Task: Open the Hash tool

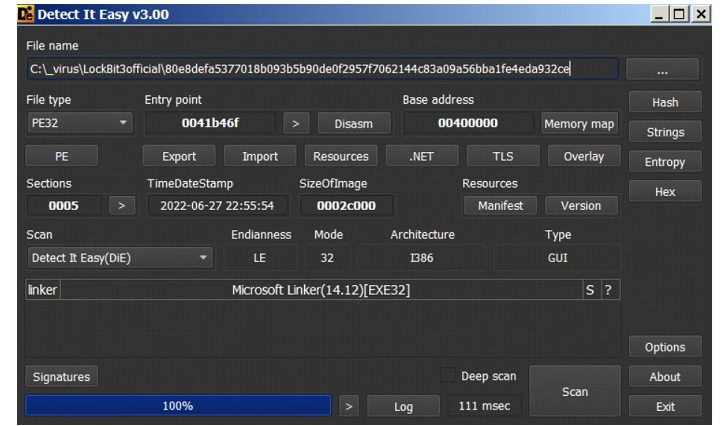Action: [665, 102]
